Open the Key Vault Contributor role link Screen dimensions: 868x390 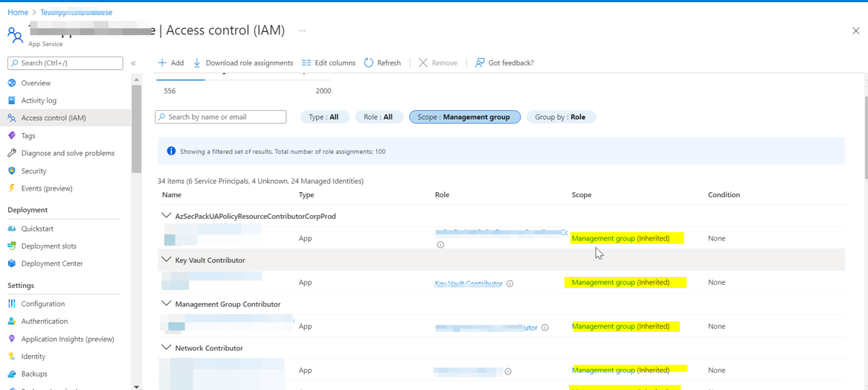(x=469, y=283)
